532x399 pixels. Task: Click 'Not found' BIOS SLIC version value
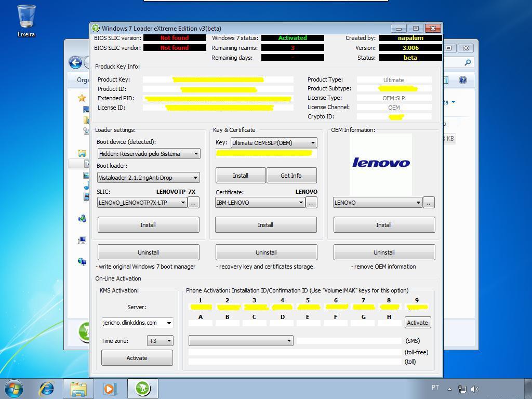coord(175,38)
